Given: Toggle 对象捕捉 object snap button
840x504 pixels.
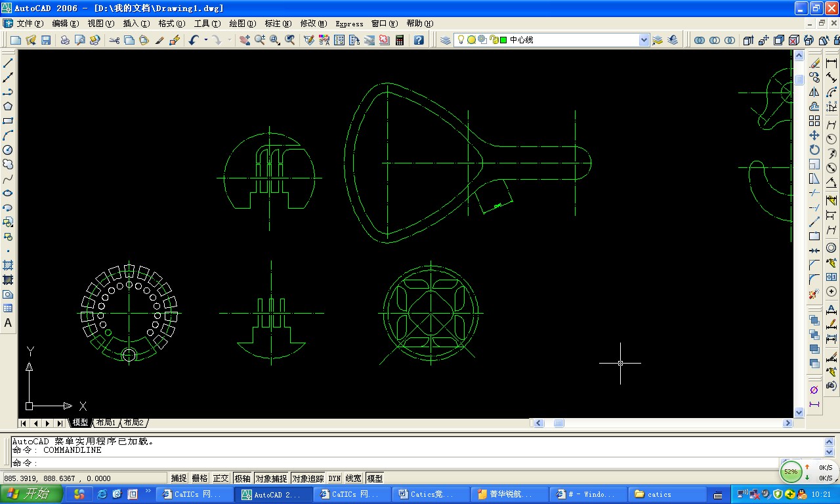Looking at the screenshot, I should 271,478.
